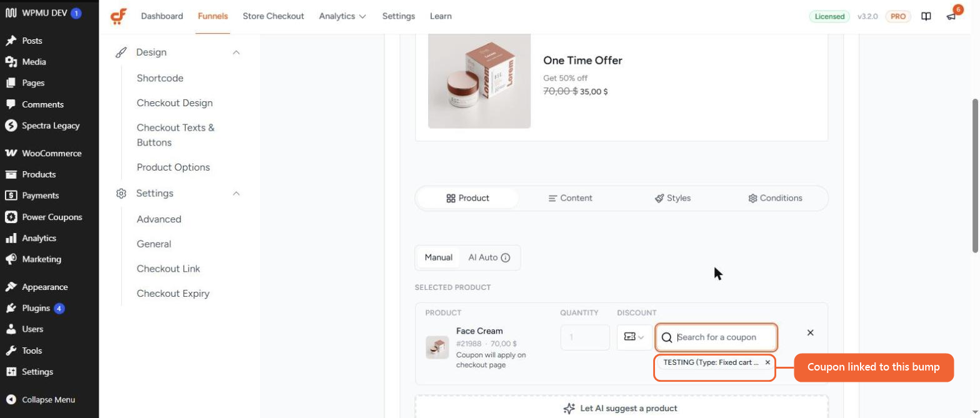This screenshot has height=418, width=980.
Task: Open Checkout Link settings
Action: point(168,269)
